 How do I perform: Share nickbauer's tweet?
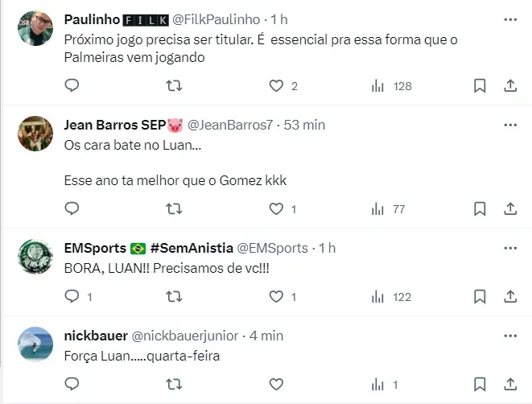[x=509, y=384]
